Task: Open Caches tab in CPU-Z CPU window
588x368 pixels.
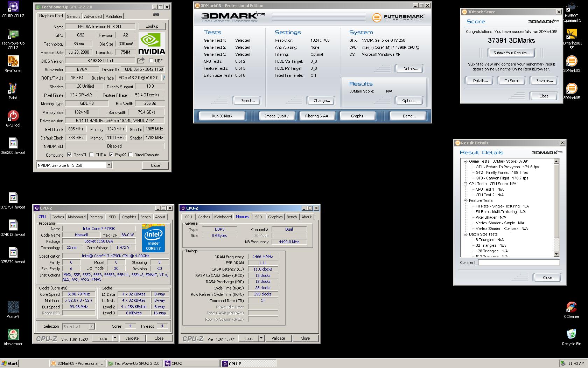Action: (x=58, y=217)
